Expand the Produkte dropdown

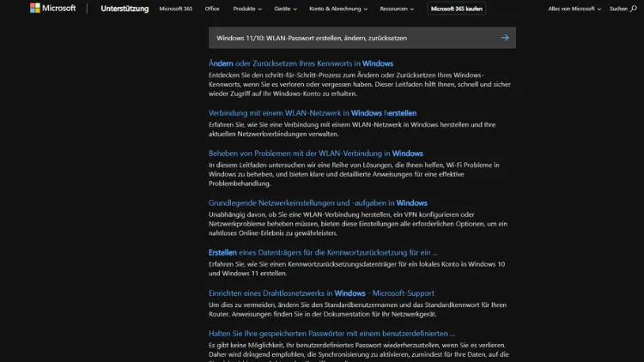coord(247,9)
